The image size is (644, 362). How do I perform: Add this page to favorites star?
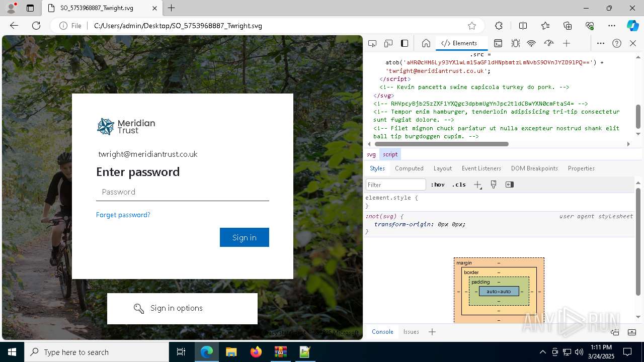pos(472,26)
